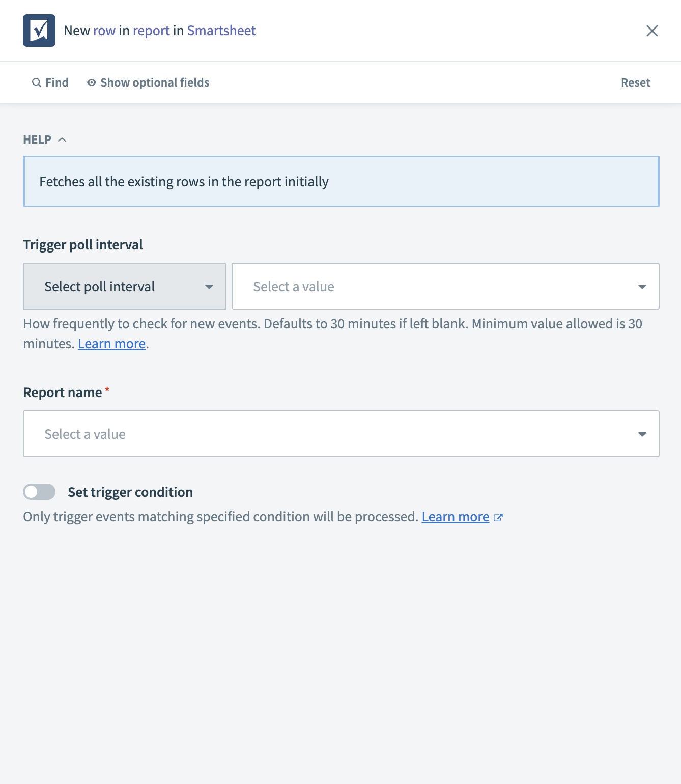Open Learn more link about poll interval
Viewport: 681px width, 784px height.
tap(112, 344)
